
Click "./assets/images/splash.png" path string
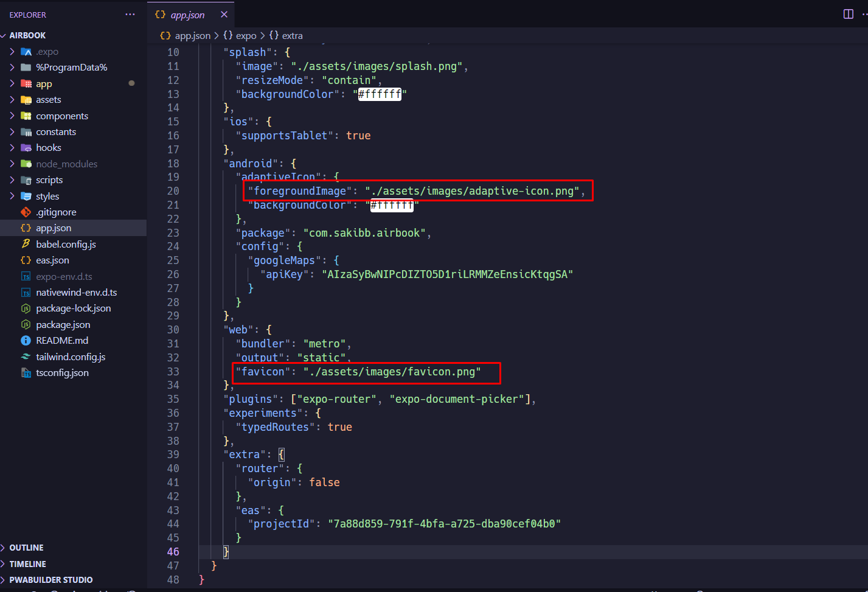click(x=377, y=66)
